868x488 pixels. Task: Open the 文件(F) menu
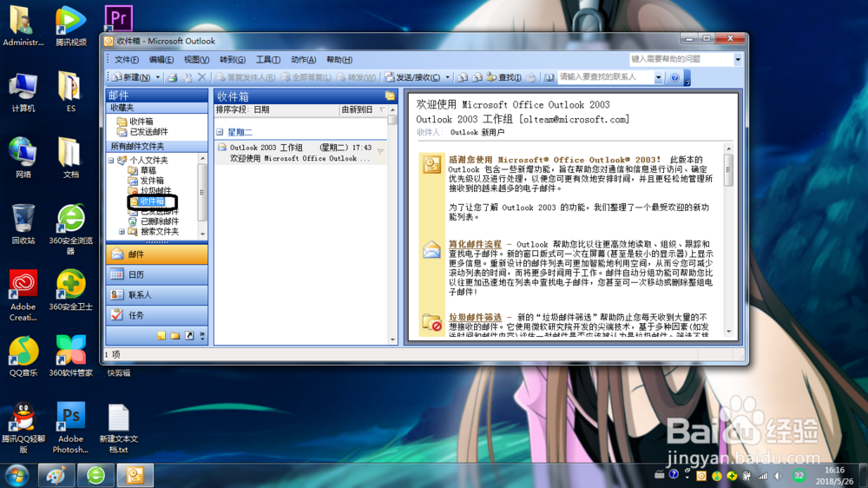126,60
